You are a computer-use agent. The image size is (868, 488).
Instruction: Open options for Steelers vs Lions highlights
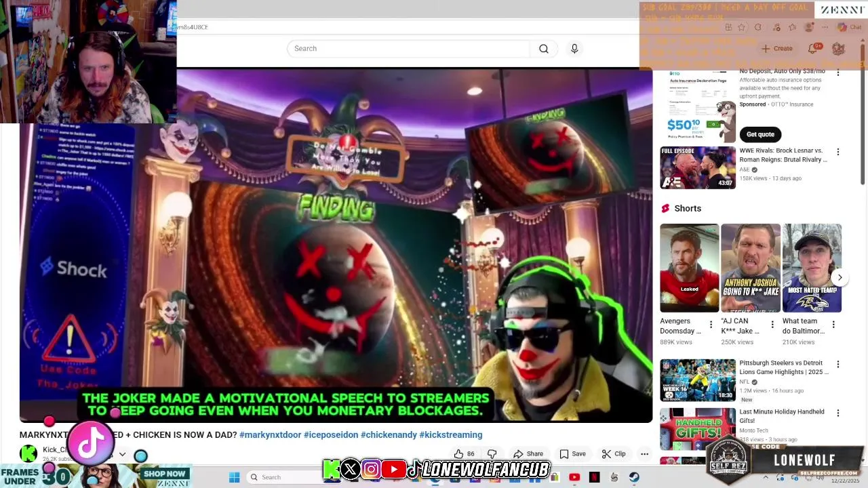coord(838,364)
